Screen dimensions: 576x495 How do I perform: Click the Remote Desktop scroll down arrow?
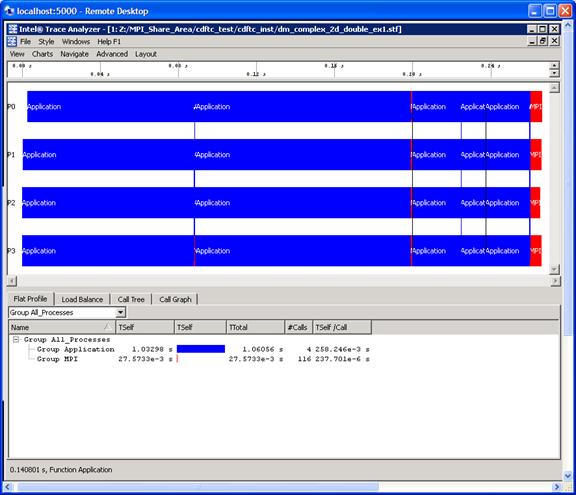(568, 476)
